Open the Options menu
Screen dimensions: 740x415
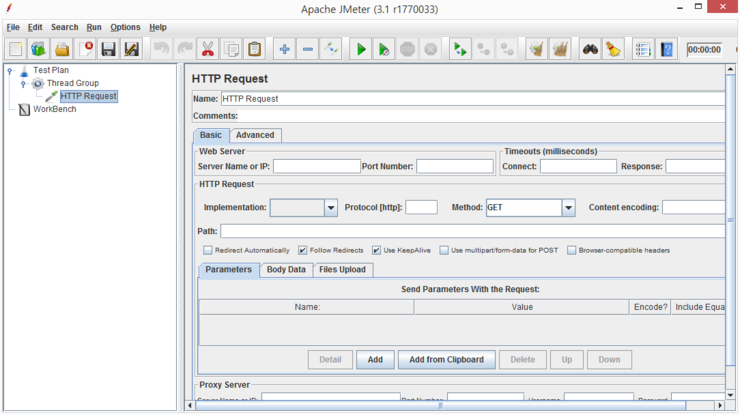click(125, 27)
